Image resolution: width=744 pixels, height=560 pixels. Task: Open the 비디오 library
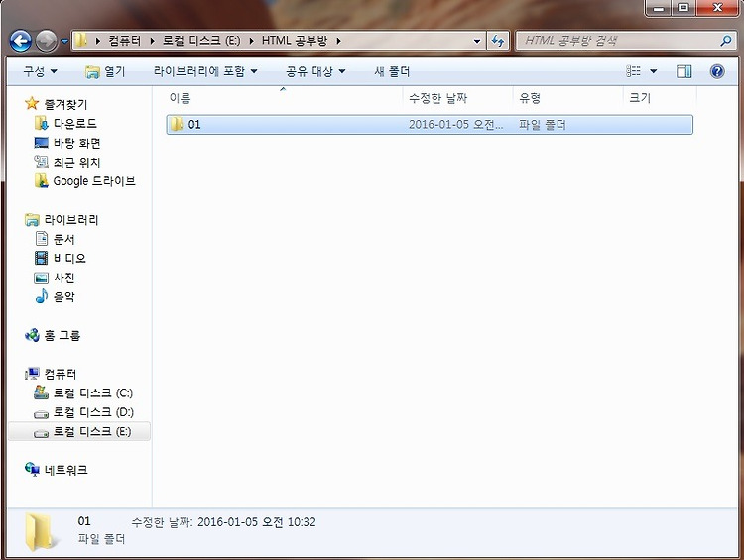coord(69,259)
